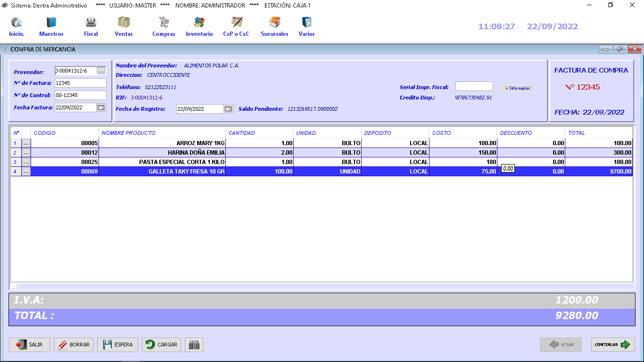Click the BORRAR delete button
The width and height of the screenshot is (644, 362).
pos(74,345)
